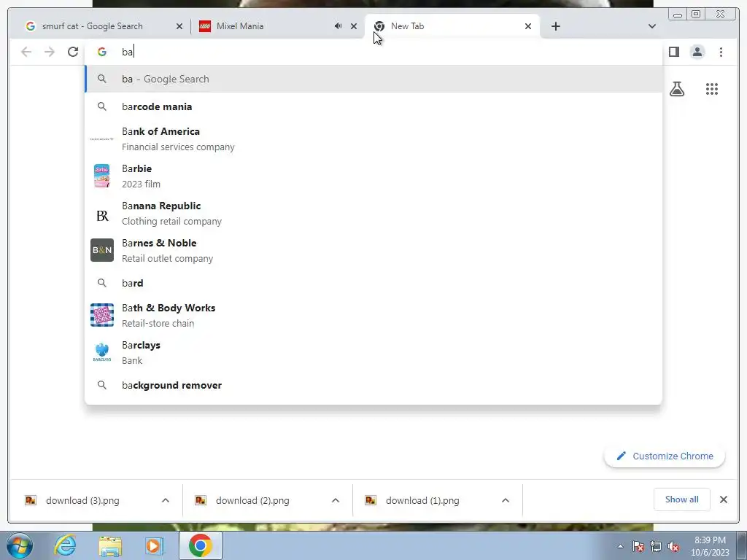This screenshot has height=560, width=747.
Task: Choose the Banana Republic suggestion
Action: (x=373, y=214)
